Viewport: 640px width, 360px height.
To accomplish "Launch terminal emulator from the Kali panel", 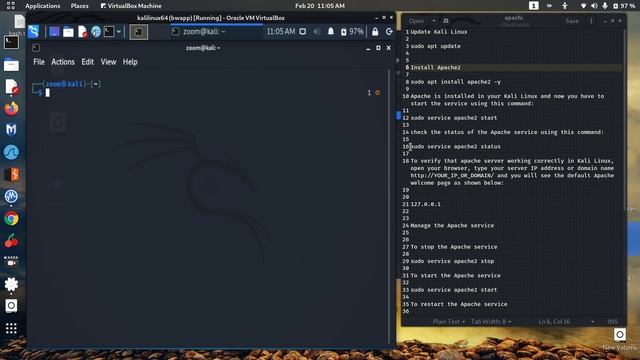I will [x=109, y=31].
